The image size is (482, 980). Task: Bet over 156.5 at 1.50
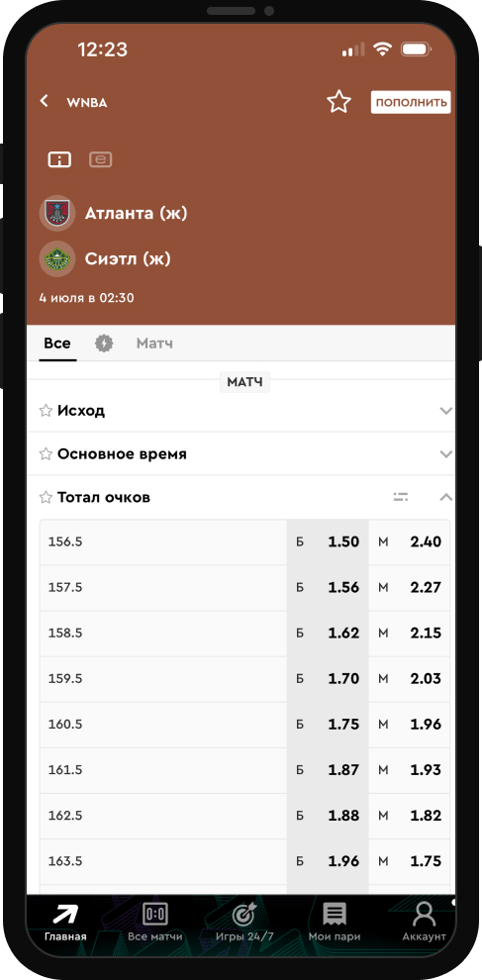(x=328, y=541)
